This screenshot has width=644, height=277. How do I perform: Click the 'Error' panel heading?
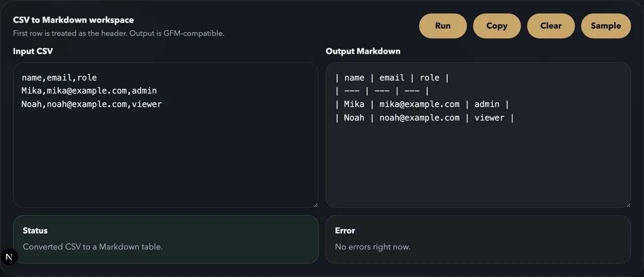point(345,230)
